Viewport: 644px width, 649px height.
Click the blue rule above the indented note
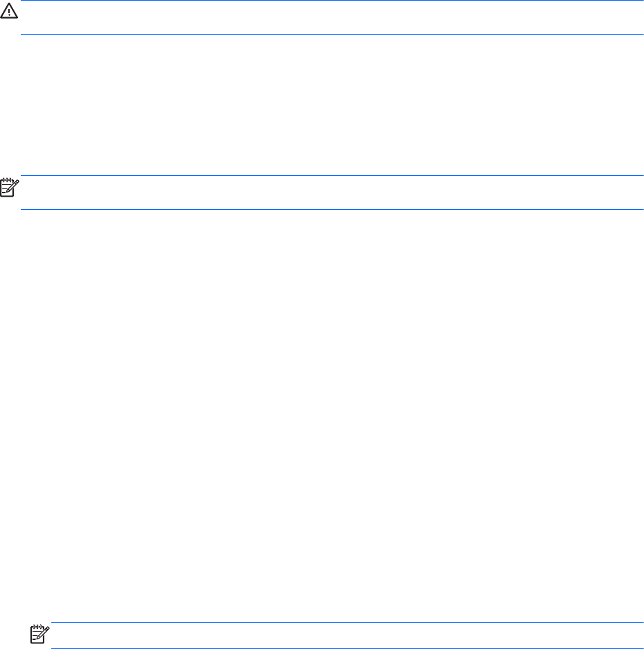coord(348,622)
